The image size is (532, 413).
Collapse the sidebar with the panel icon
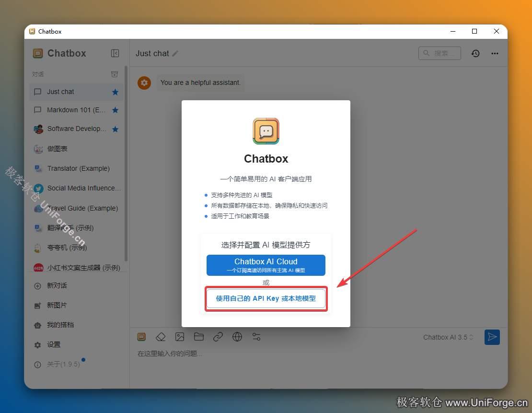pos(115,53)
